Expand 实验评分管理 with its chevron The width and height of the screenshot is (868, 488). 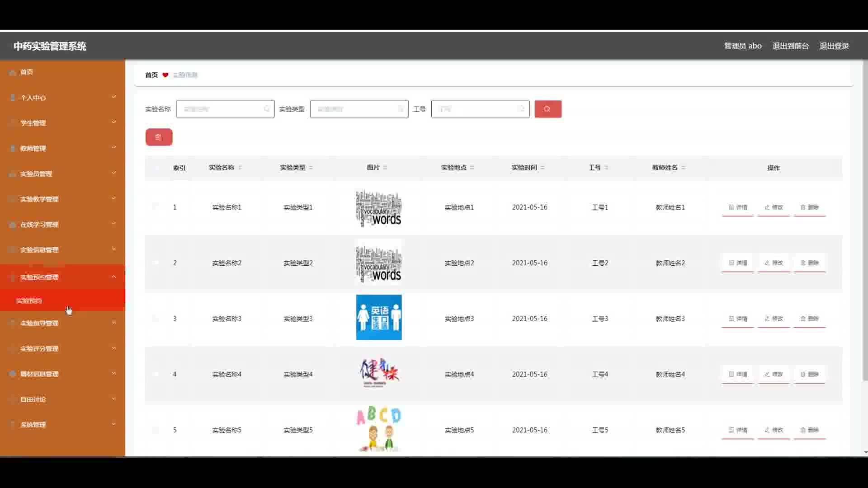click(114, 348)
